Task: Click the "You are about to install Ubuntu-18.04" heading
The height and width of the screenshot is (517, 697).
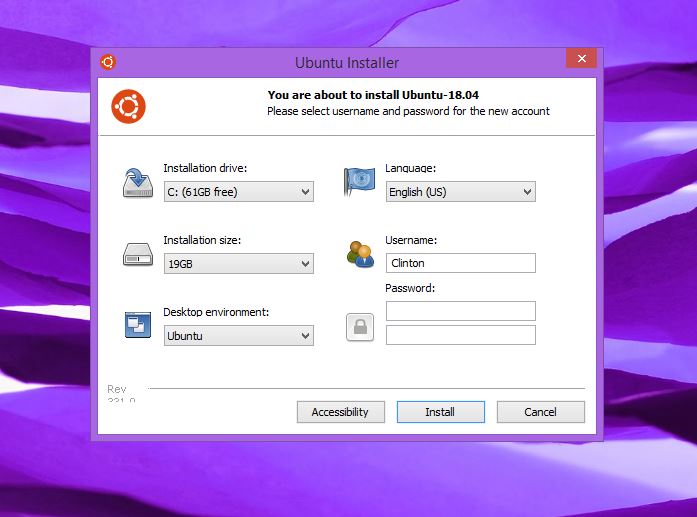Action: (x=373, y=95)
